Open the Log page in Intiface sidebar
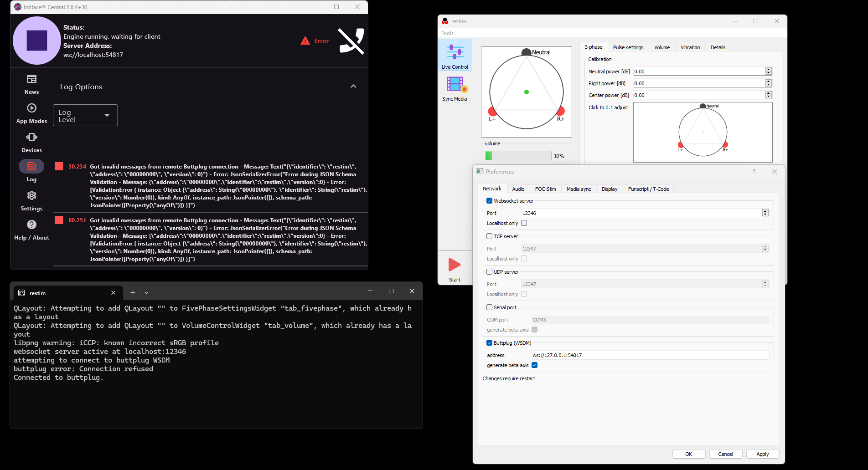 coord(31,172)
